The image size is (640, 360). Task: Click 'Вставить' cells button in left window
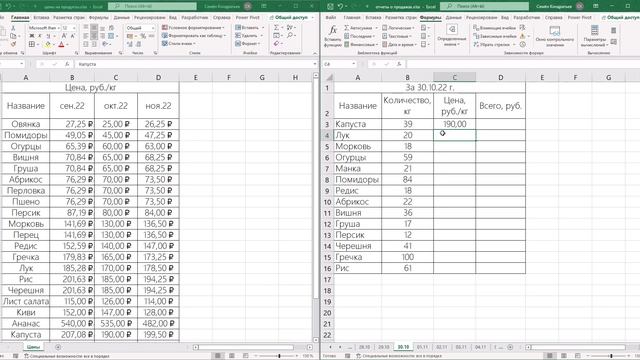tap(250, 27)
